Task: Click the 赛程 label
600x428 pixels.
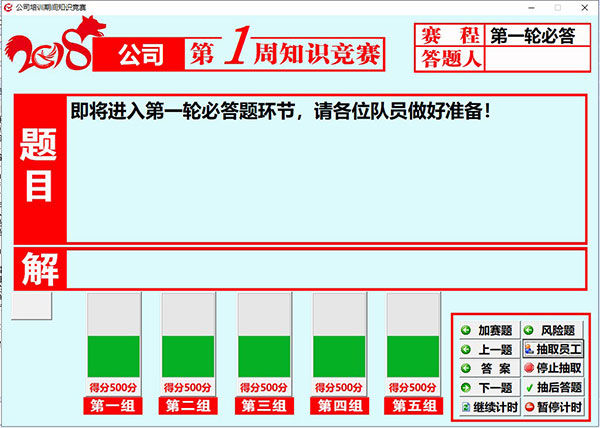Action: tap(450, 36)
